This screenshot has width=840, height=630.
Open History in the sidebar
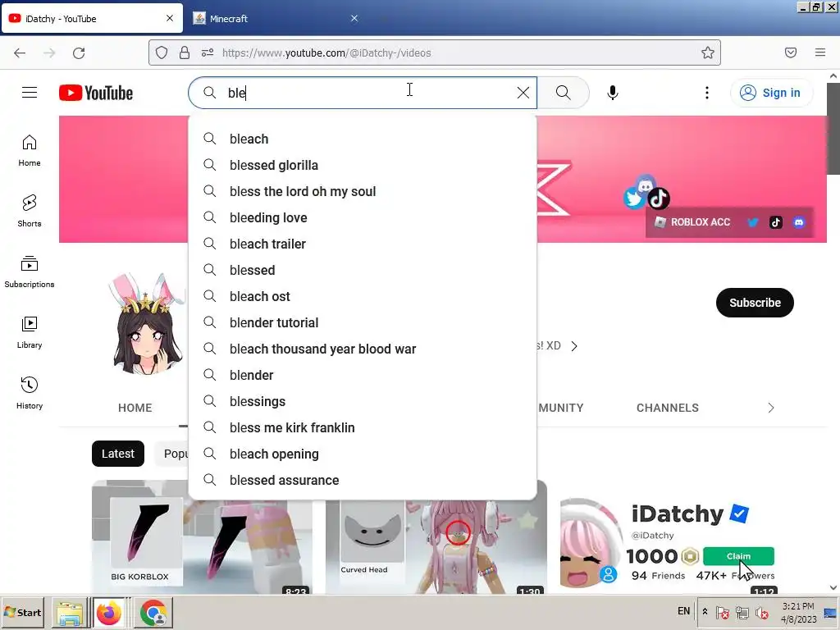pyautogui.click(x=30, y=393)
